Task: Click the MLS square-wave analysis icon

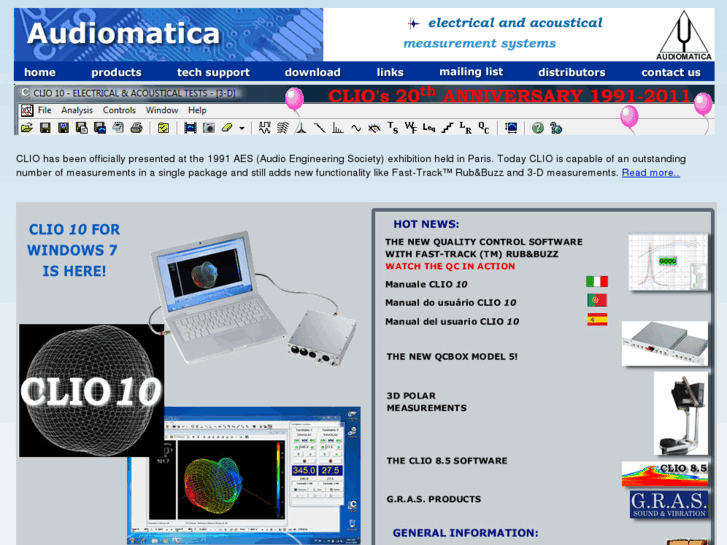Action: point(265,128)
